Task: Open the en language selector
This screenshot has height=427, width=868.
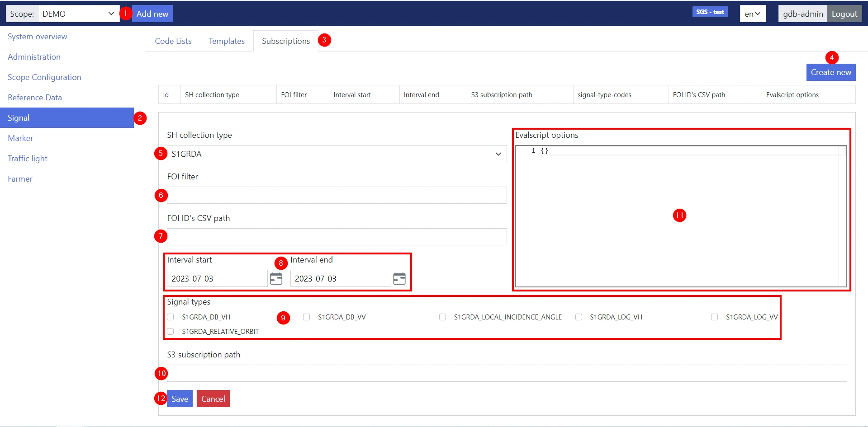Action: (x=752, y=14)
